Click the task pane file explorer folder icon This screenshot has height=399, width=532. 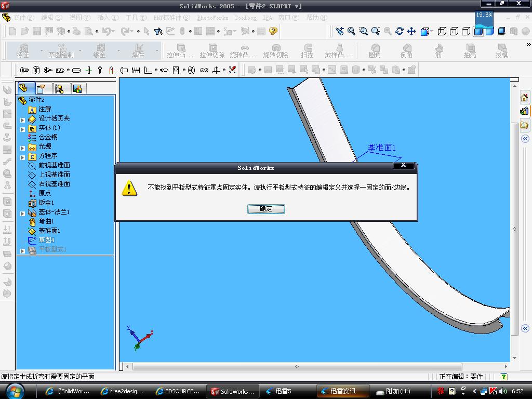click(524, 125)
